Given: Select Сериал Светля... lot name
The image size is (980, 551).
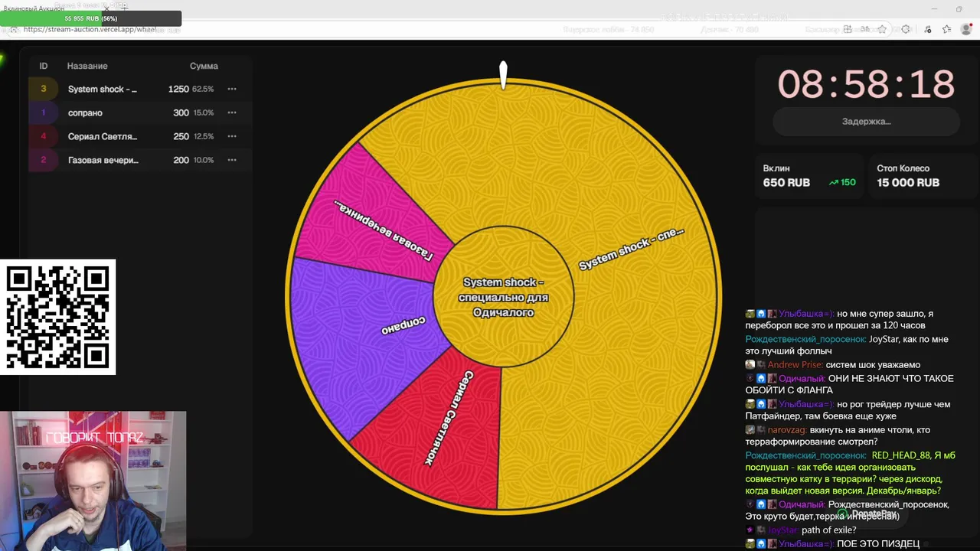Looking at the screenshot, I should (103, 136).
